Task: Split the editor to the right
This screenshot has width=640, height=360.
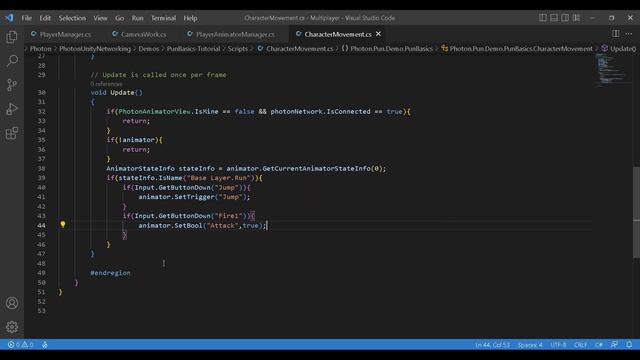Action: 616,34
